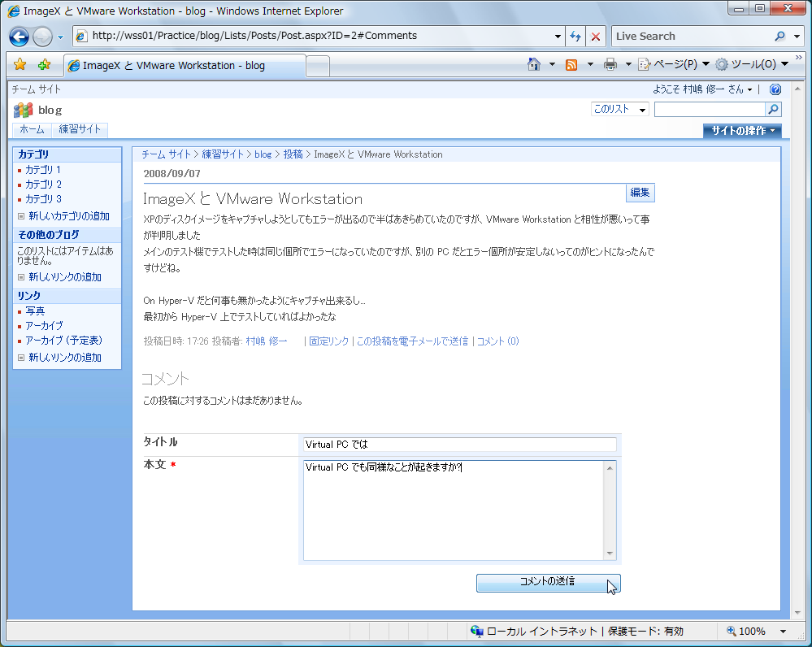The width and height of the screenshot is (812, 647).
Task: Open the RSS feeds dropdown arrow
Action: point(590,64)
